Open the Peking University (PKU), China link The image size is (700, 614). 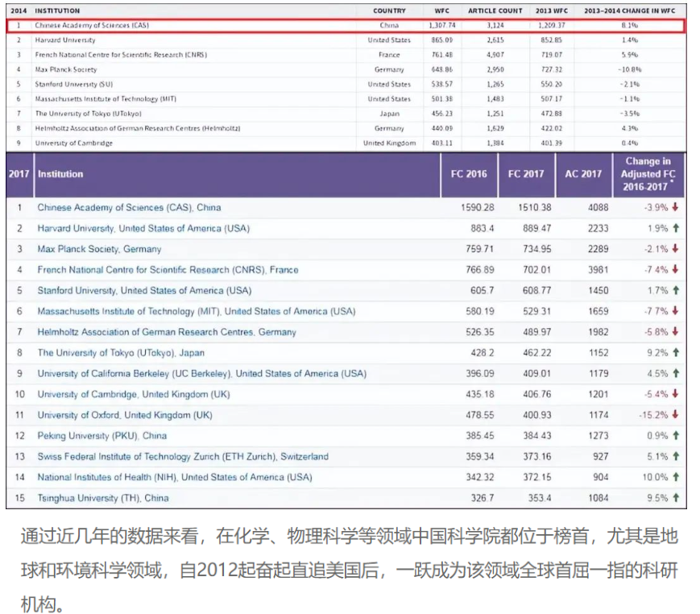101,436
